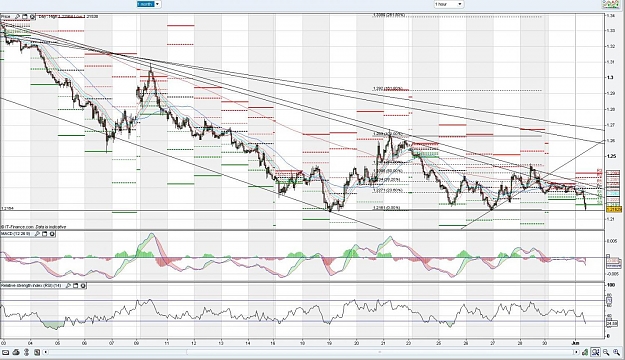Click the chart thumbnail icon at top right

click(x=611, y=4)
